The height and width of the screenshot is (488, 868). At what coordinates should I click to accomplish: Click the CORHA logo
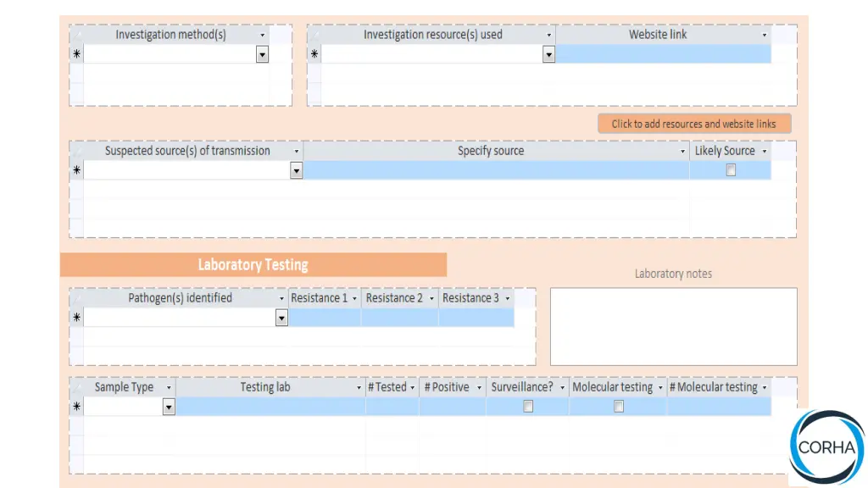(826, 447)
